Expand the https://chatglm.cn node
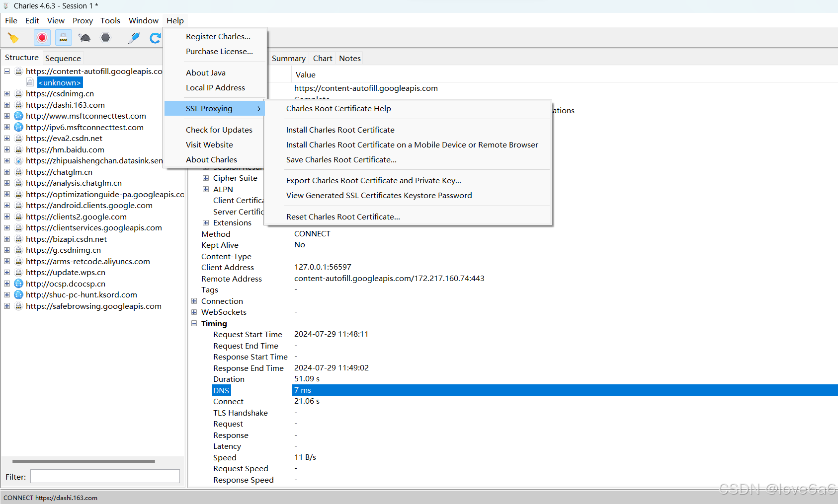Image resolution: width=838 pixels, height=504 pixels. coord(7,172)
